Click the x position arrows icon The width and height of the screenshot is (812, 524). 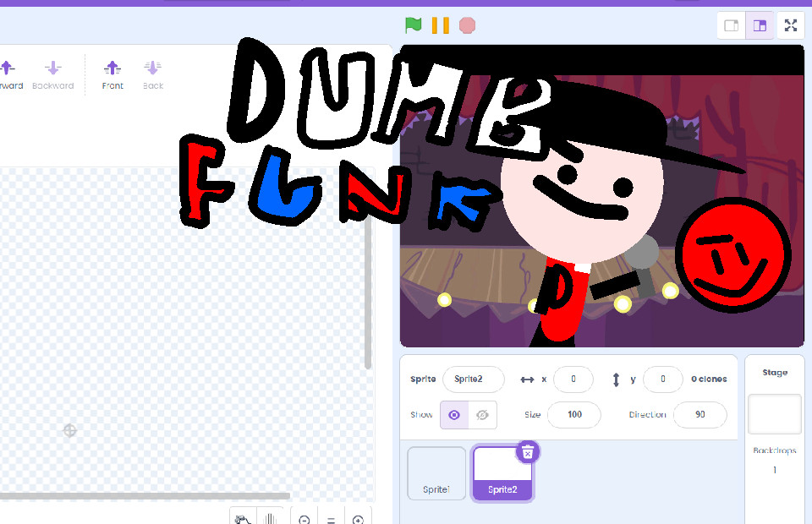(527, 379)
